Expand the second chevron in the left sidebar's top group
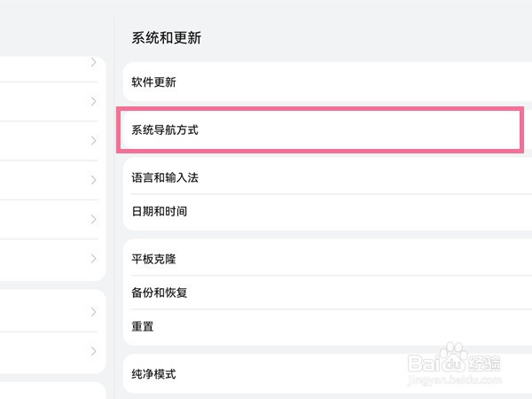The width and height of the screenshot is (532, 399). click(94, 101)
